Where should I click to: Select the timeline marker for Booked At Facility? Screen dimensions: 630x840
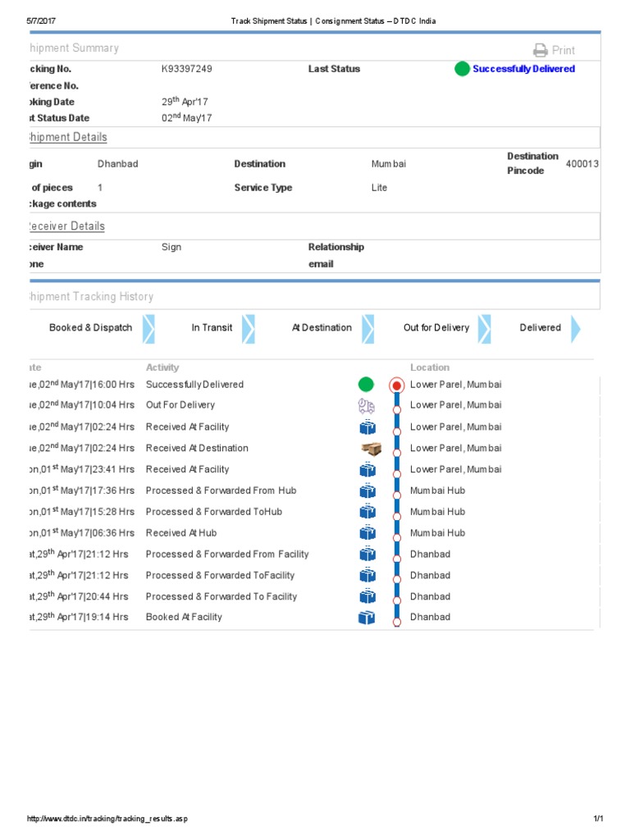click(397, 622)
